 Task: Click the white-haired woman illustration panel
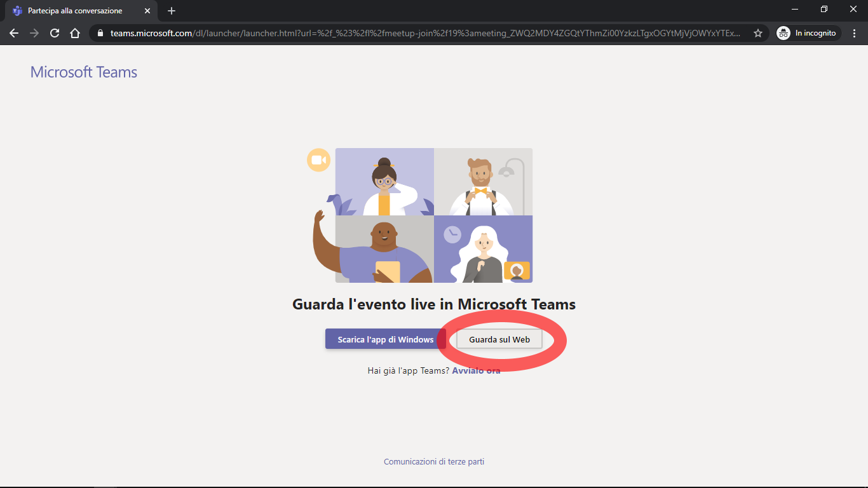[483, 249]
